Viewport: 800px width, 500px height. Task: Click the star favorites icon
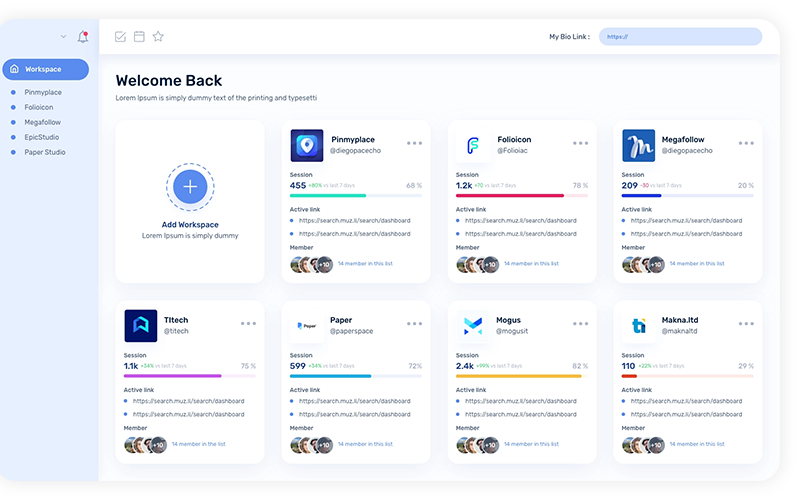158,37
